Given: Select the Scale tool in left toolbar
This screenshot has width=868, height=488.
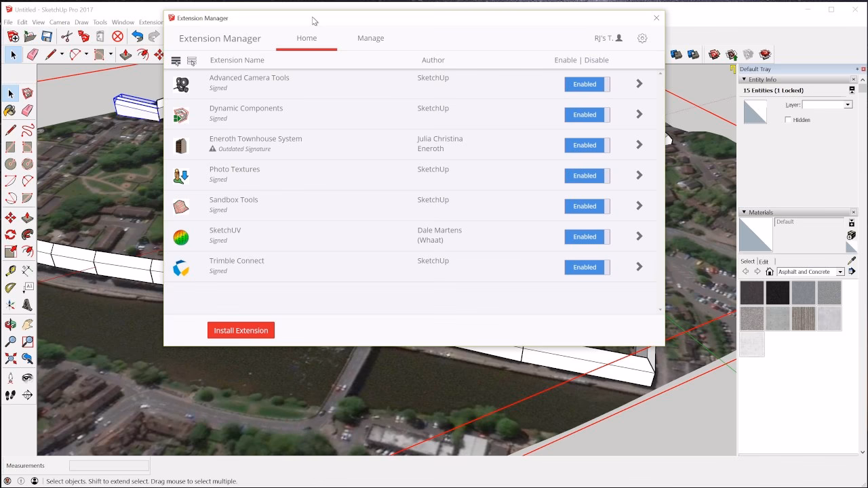Looking at the screenshot, I should pos(10,251).
